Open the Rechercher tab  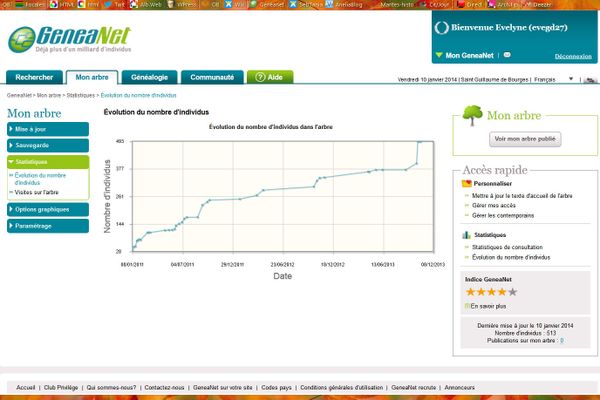(34, 77)
